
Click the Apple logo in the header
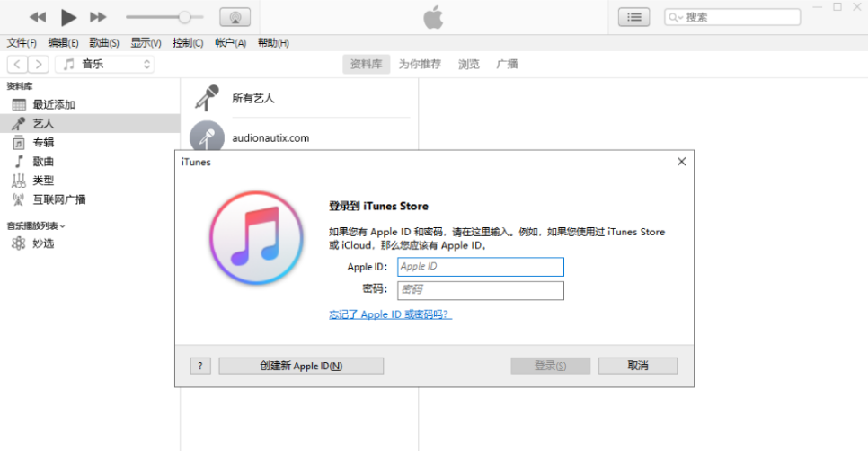click(433, 17)
